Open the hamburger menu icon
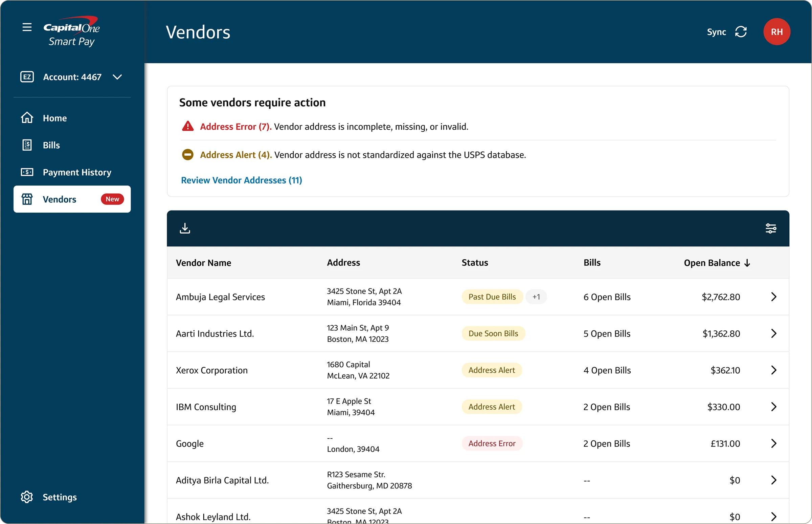The width and height of the screenshot is (812, 524). click(27, 27)
